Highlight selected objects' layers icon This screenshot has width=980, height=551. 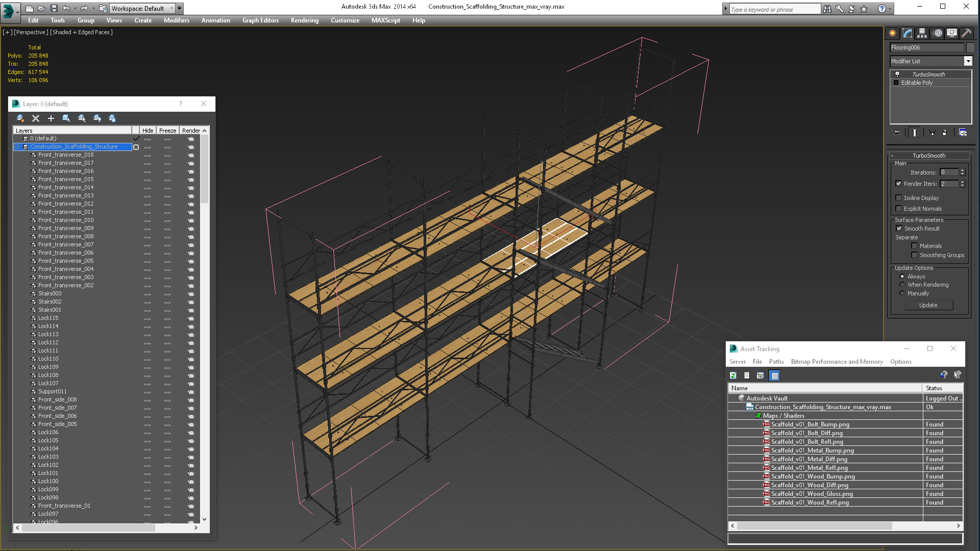pyautogui.click(x=82, y=118)
